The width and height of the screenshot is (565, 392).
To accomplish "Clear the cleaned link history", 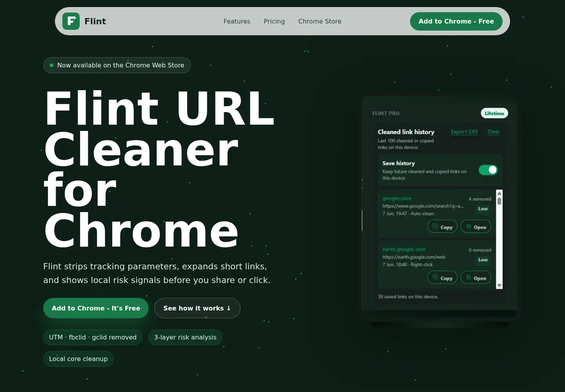I will tap(494, 132).
